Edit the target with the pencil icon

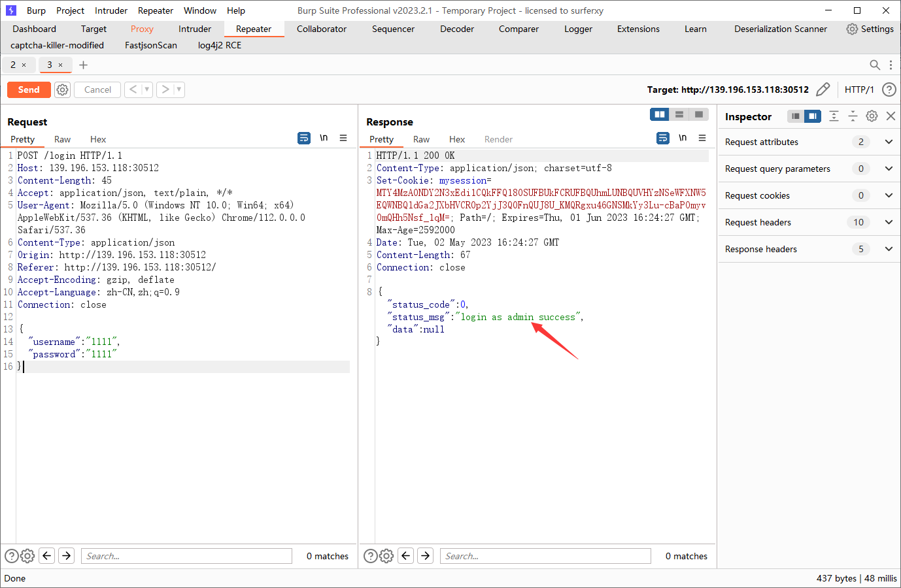coord(823,90)
